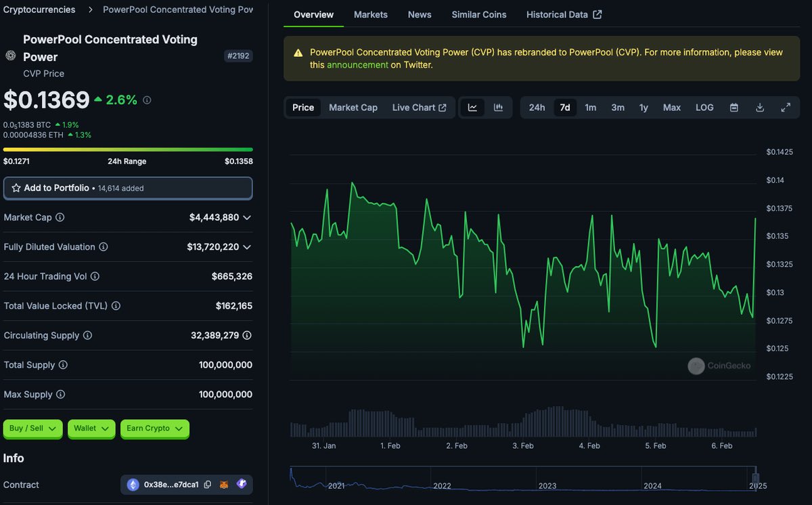Click the line chart view icon

pyautogui.click(x=472, y=108)
